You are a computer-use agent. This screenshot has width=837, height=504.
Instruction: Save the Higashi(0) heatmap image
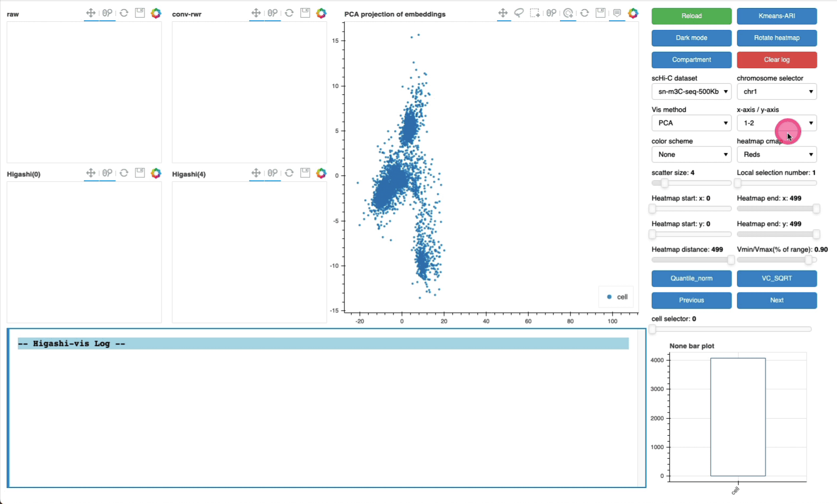140,173
